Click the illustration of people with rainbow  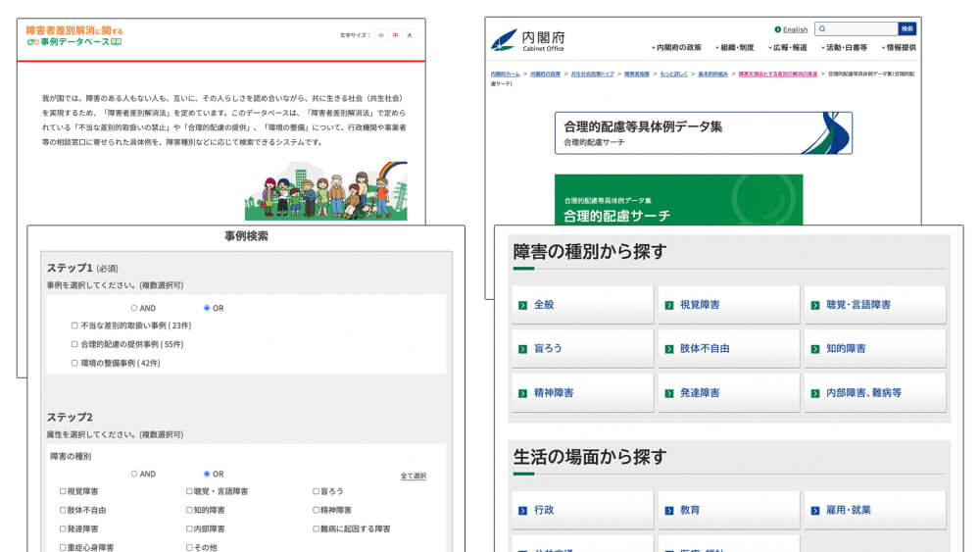325,190
